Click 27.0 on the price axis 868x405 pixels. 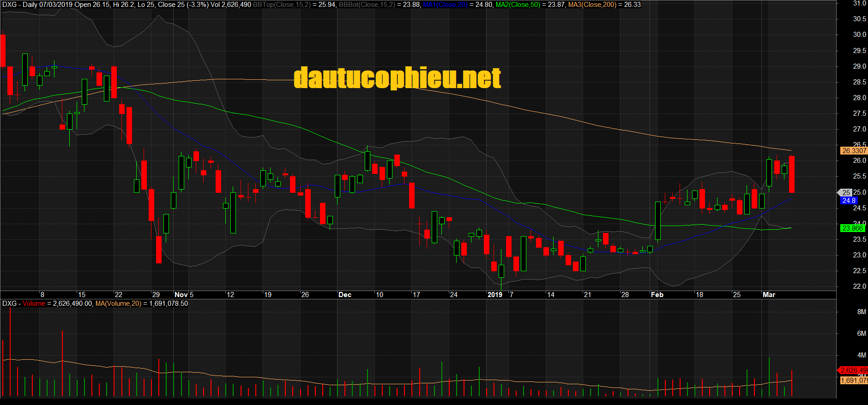coord(859,129)
